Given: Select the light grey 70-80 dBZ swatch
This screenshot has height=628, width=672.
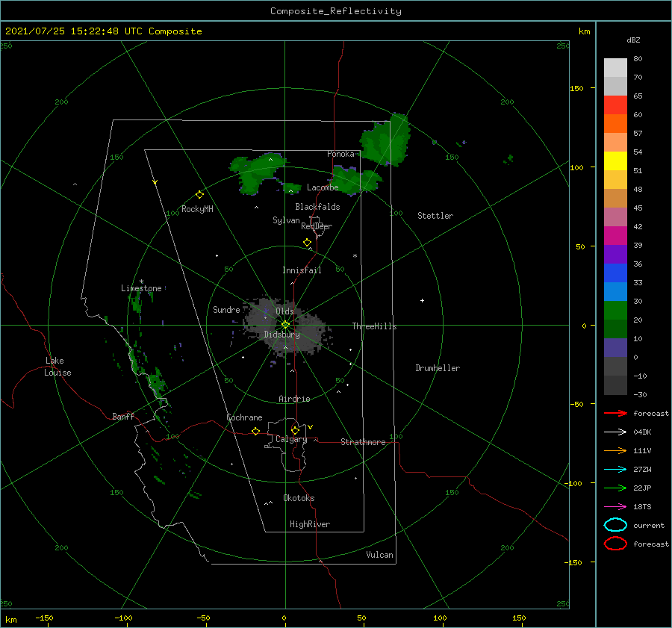Looking at the screenshot, I should 615,68.
